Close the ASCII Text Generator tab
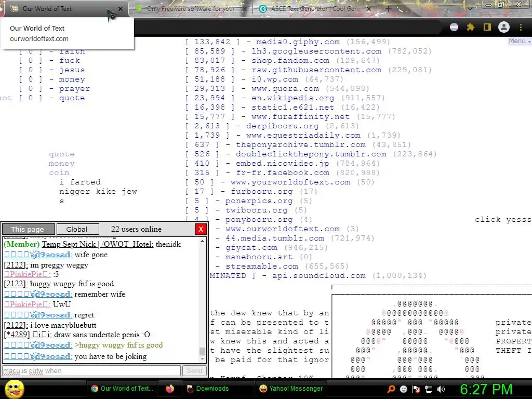 [x=369, y=9]
